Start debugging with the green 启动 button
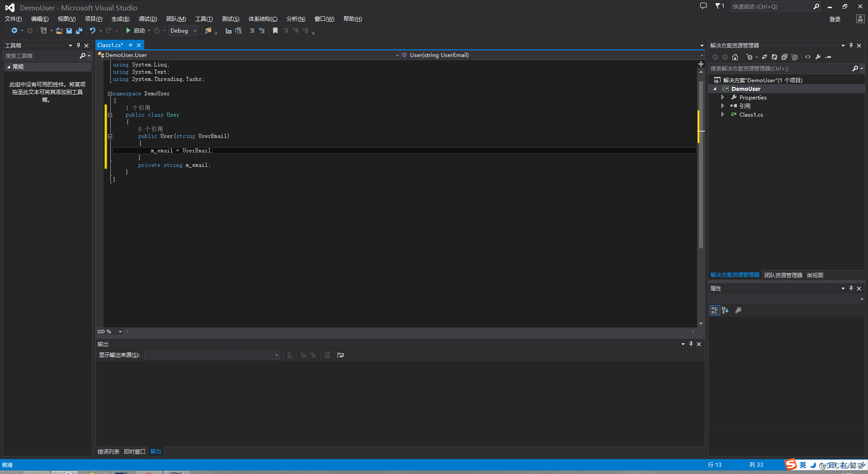 click(x=136, y=31)
